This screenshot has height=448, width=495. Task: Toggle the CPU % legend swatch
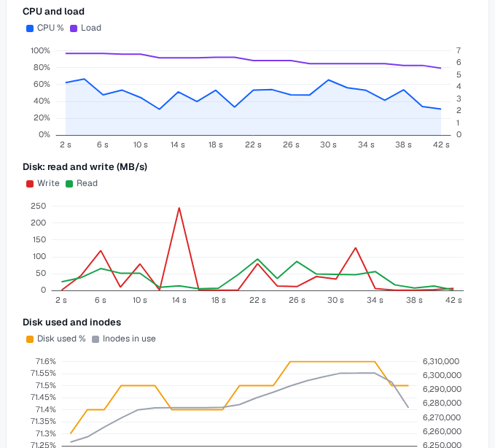pyautogui.click(x=30, y=28)
